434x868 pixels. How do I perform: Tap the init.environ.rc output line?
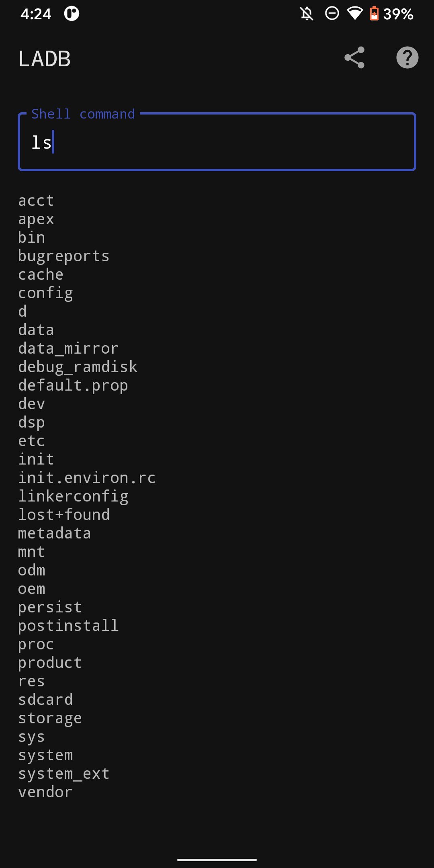pos(86,478)
